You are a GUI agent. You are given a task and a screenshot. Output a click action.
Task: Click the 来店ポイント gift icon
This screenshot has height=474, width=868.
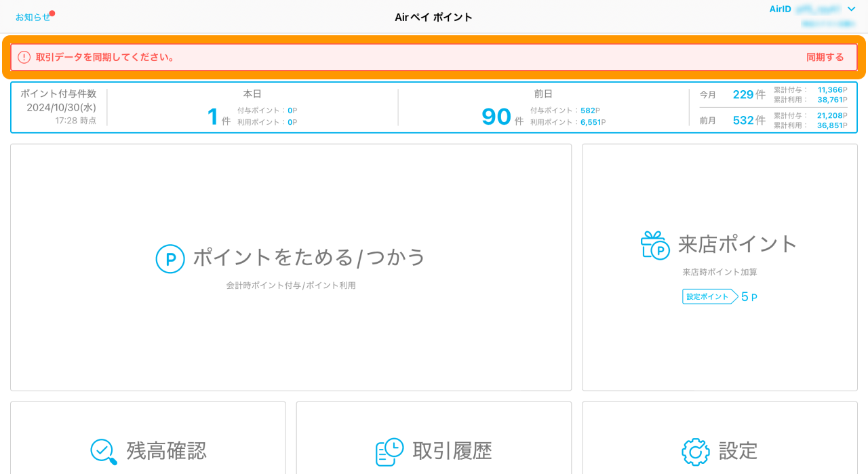pos(655,245)
